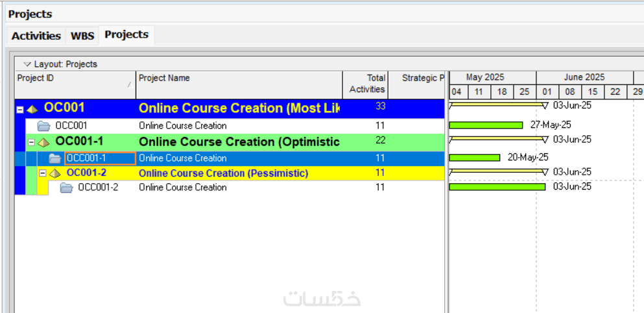Select project OCC001-2 in the tree
The image size is (644, 313).
[x=98, y=188]
